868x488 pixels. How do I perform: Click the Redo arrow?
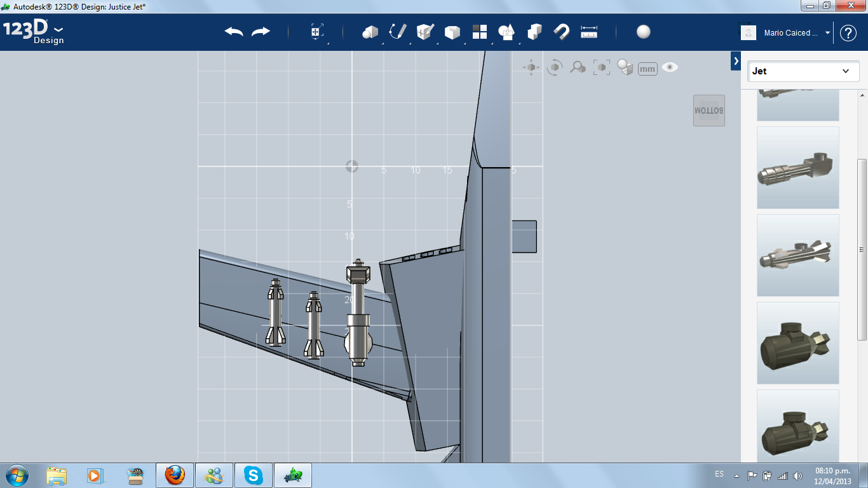point(261,32)
